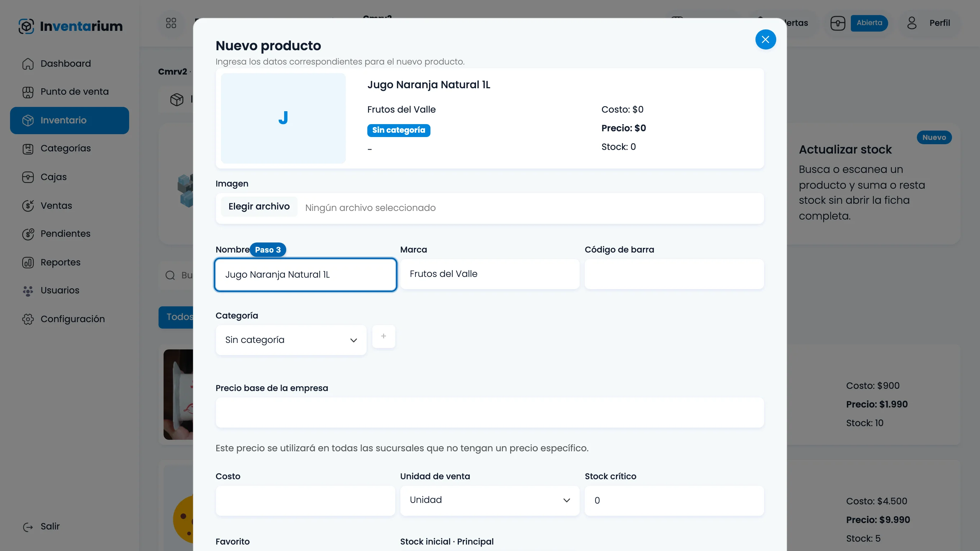Open Configuración settings
This screenshot has width=980, height=551.
click(70, 319)
